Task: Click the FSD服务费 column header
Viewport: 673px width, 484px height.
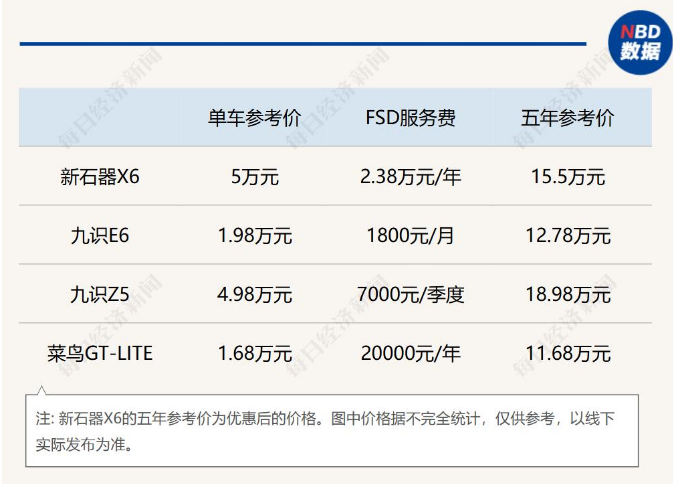Action: [410, 118]
